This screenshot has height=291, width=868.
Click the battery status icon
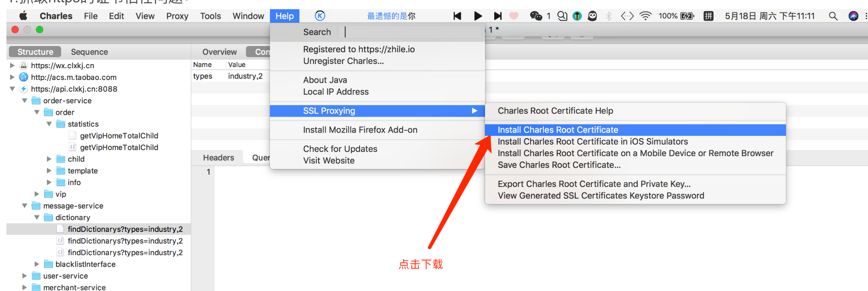687,16
